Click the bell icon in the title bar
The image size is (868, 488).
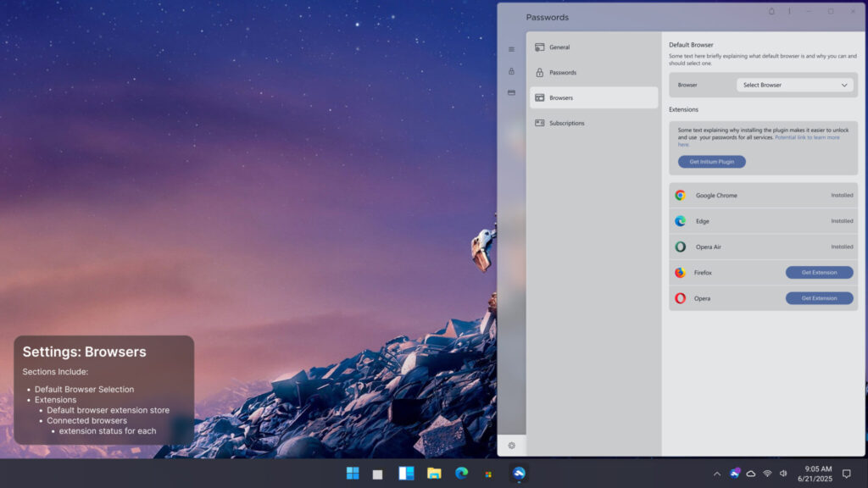(771, 11)
